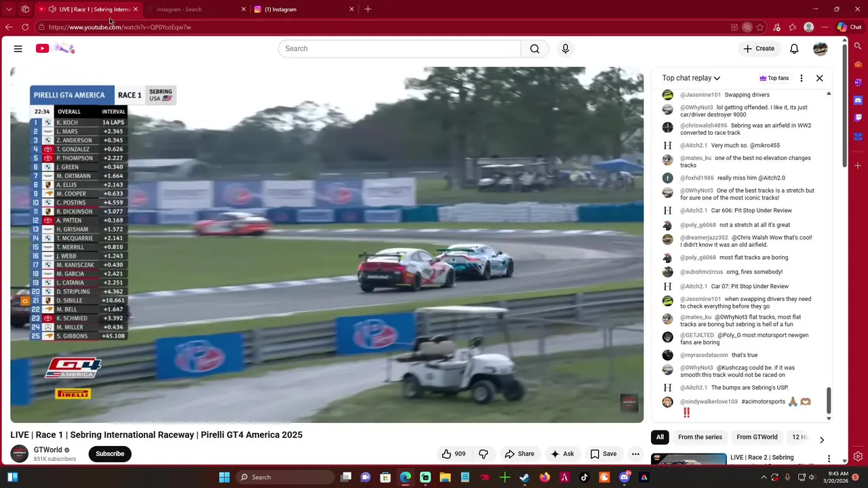Close the YouTube LIVE Race 1 tab
Viewport: 868px width, 488px height.
click(x=136, y=9)
